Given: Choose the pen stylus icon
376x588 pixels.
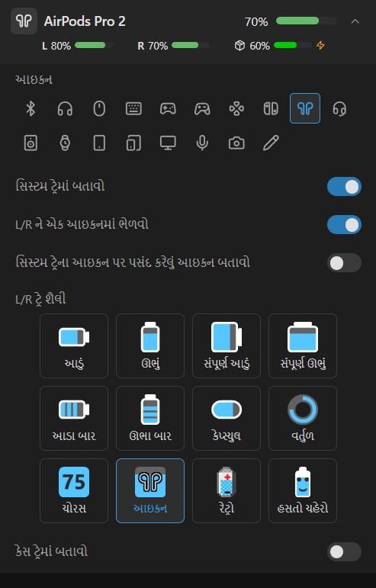Looking at the screenshot, I should [x=271, y=143].
